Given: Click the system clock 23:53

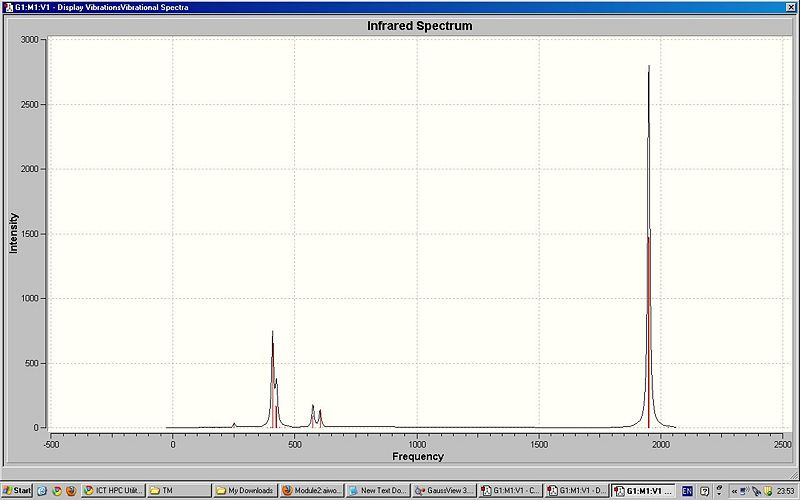Looking at the screenshot, I should [786, 491].
